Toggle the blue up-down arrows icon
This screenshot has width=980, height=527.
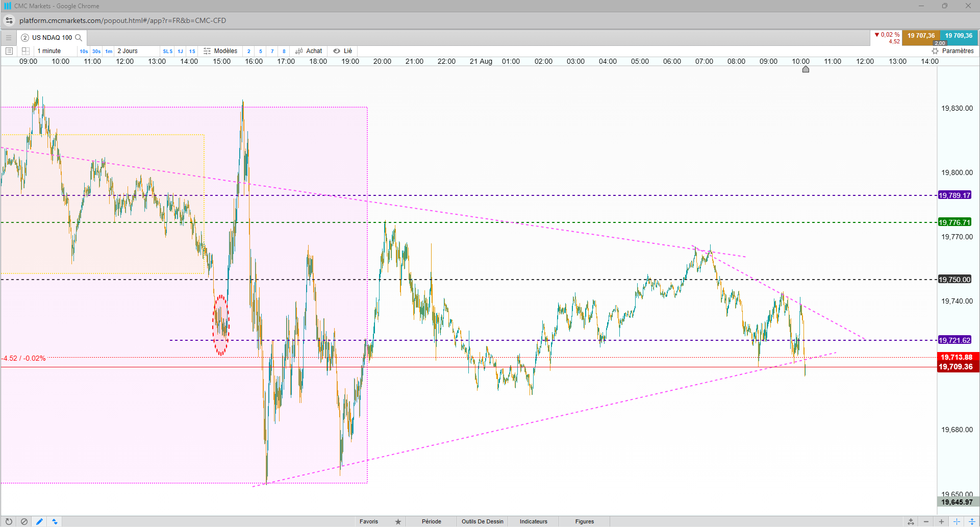[x=55, y=521]
